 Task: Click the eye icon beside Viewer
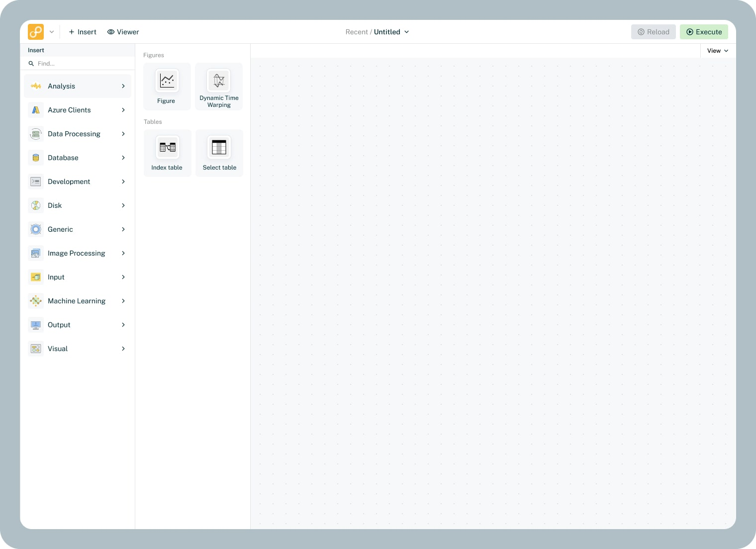pos(111,32)
